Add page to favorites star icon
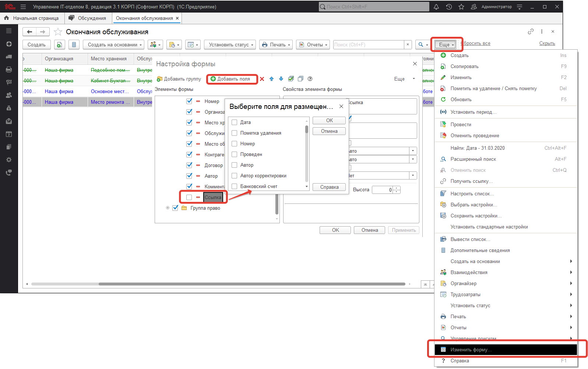This screenshot has width=588, height=369. pos(58,32)
